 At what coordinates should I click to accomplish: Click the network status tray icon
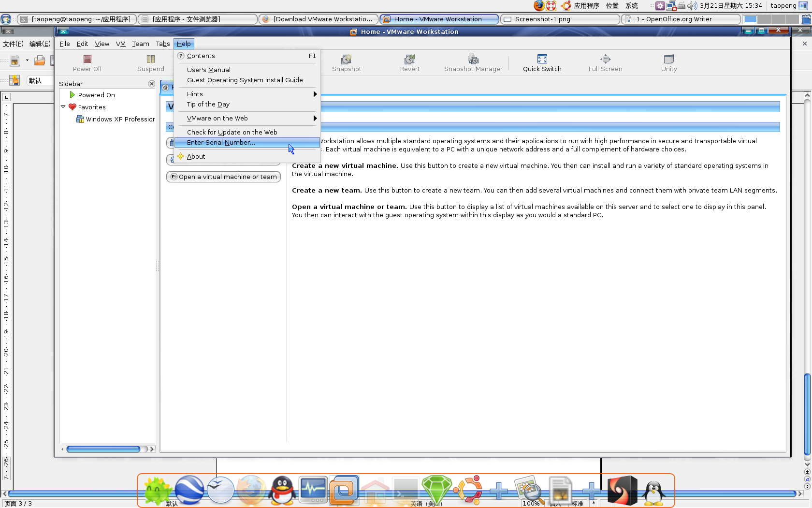(x=671, y=6)
